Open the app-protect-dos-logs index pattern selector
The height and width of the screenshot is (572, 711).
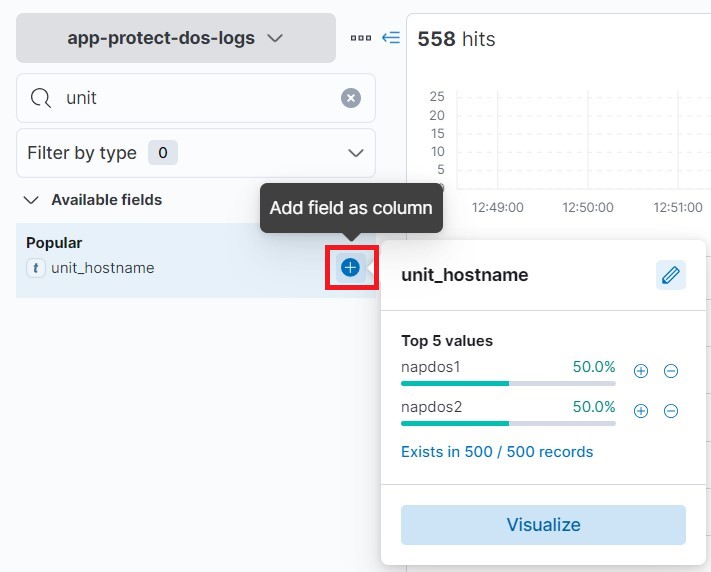point(175,38)
